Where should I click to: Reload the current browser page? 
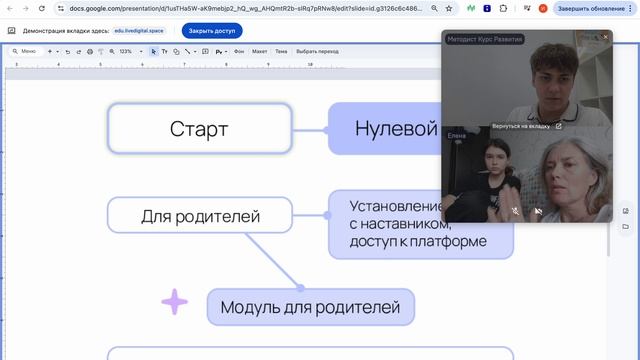coord(42,8)
